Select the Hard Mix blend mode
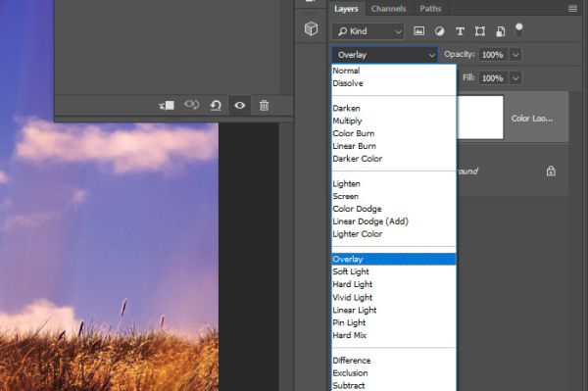The width and height of the screenshot is (588, 391). coord(394,335)
